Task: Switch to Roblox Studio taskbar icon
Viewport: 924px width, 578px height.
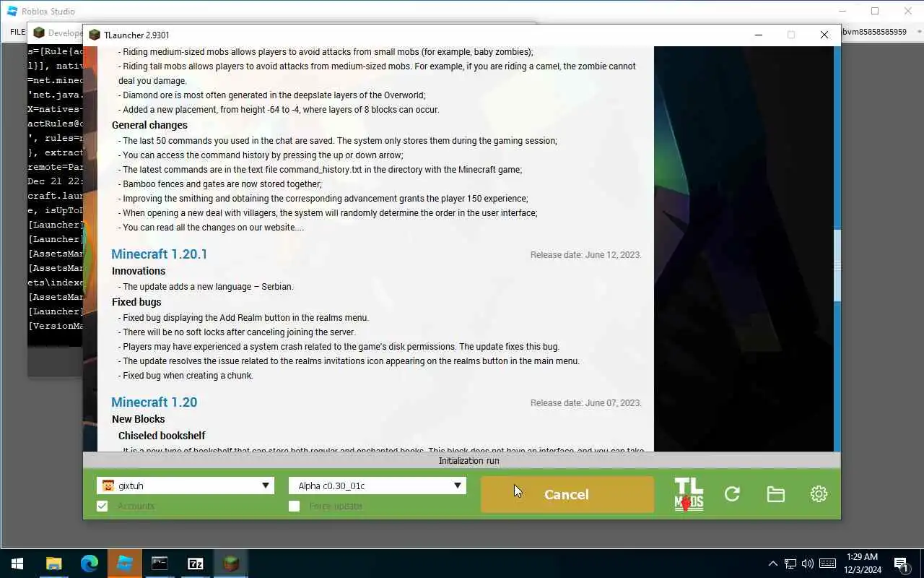Action: point(125,564)
